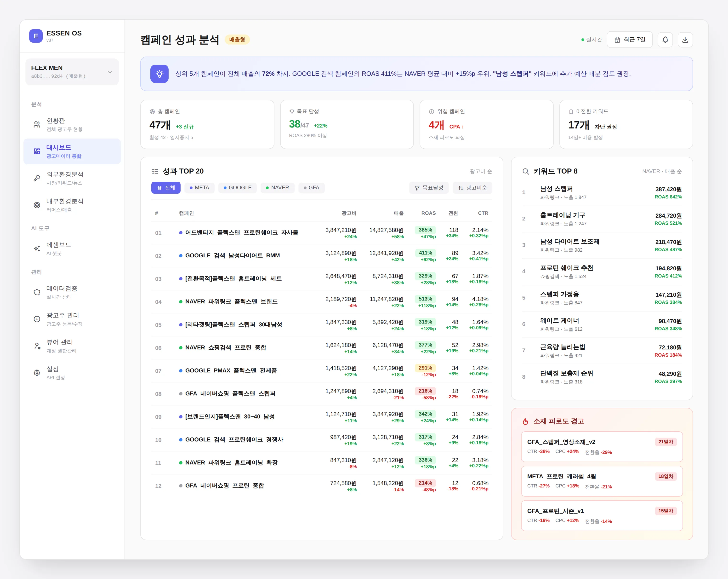Click the 성과 TOP 20 list icon
728x579 pixels.
[x=155, y=171]
